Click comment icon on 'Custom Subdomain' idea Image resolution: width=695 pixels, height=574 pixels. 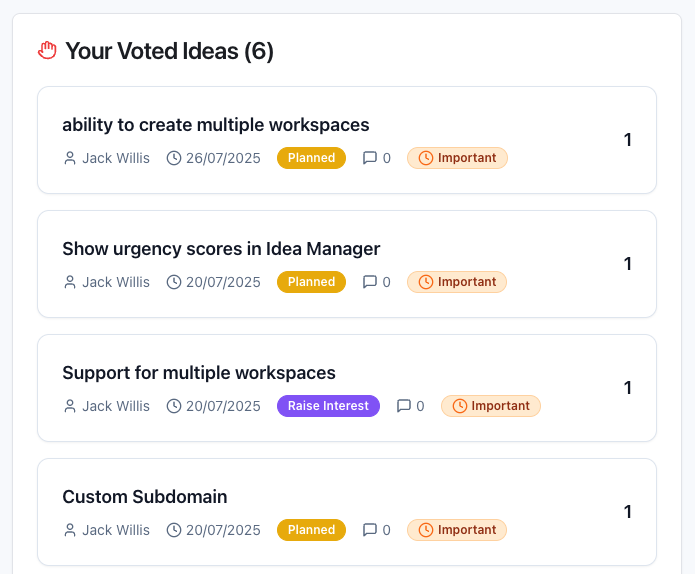370,530
